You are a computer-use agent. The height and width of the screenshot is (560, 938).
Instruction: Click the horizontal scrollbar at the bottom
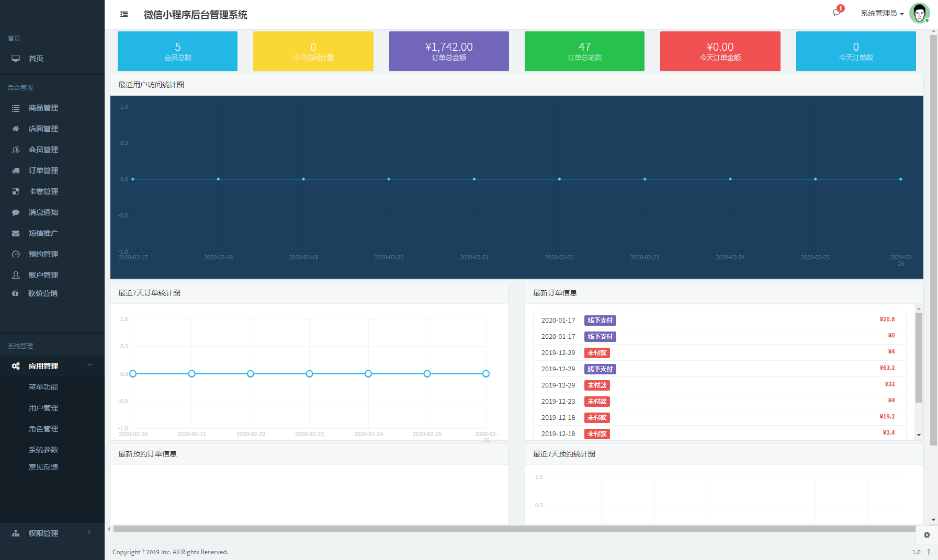point(514,529)
